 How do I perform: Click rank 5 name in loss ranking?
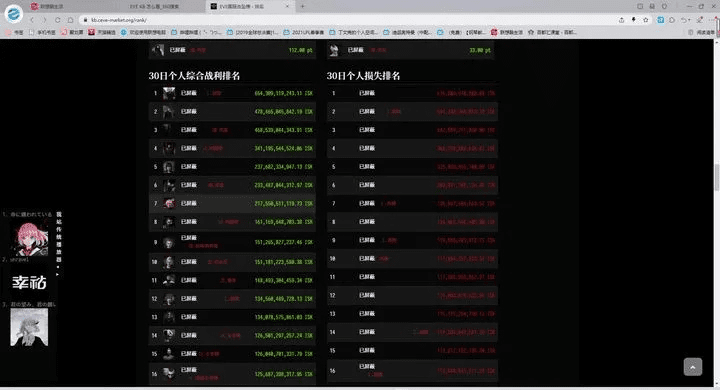[367, 167]
